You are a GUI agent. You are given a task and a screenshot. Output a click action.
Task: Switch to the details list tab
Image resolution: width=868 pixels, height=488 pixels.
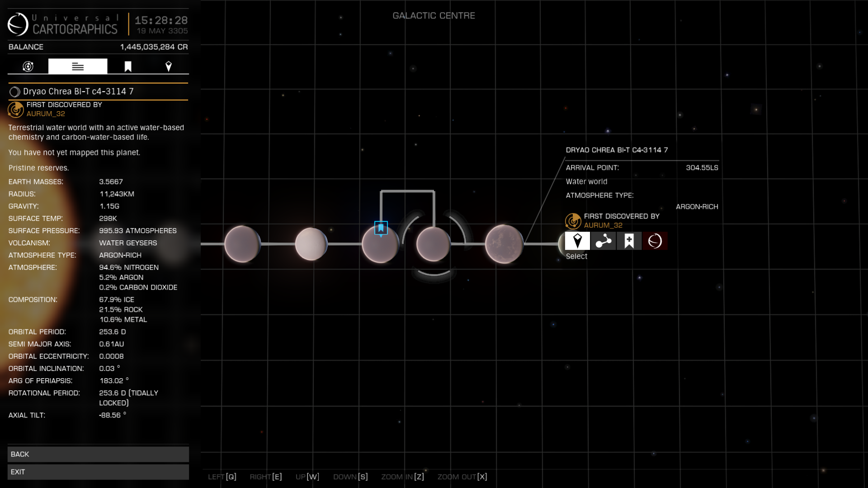78,66
